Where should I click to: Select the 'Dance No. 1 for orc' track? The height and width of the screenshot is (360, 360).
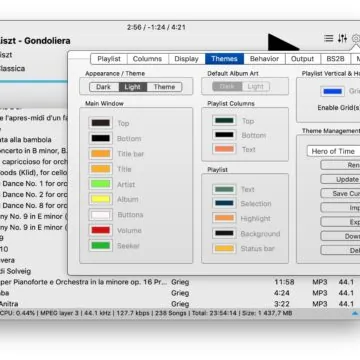[33, 184]
